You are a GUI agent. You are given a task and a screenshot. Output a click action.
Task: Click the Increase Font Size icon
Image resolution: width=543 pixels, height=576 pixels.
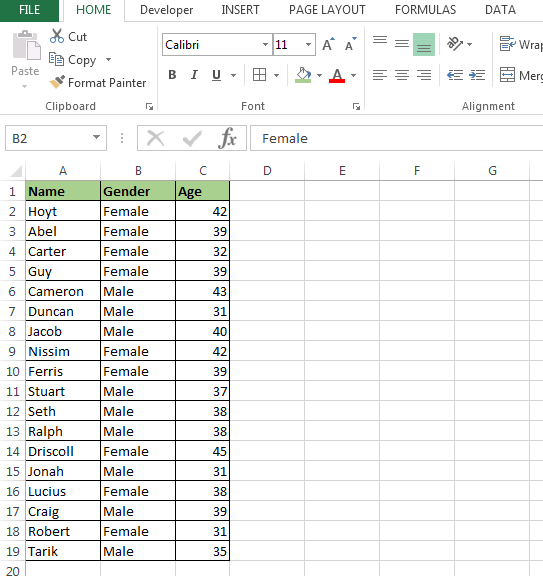click(328, 44)
